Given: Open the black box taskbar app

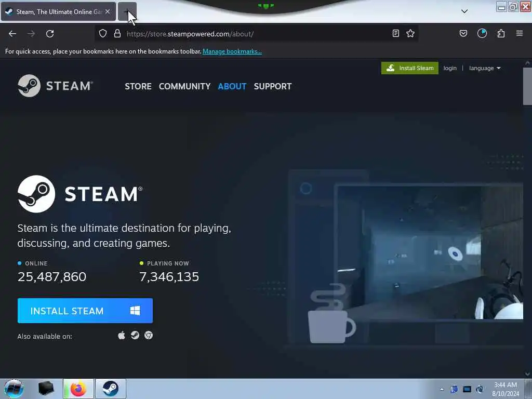Looking at the screenshot, I should pyautogui.click(x=46, y=389).
